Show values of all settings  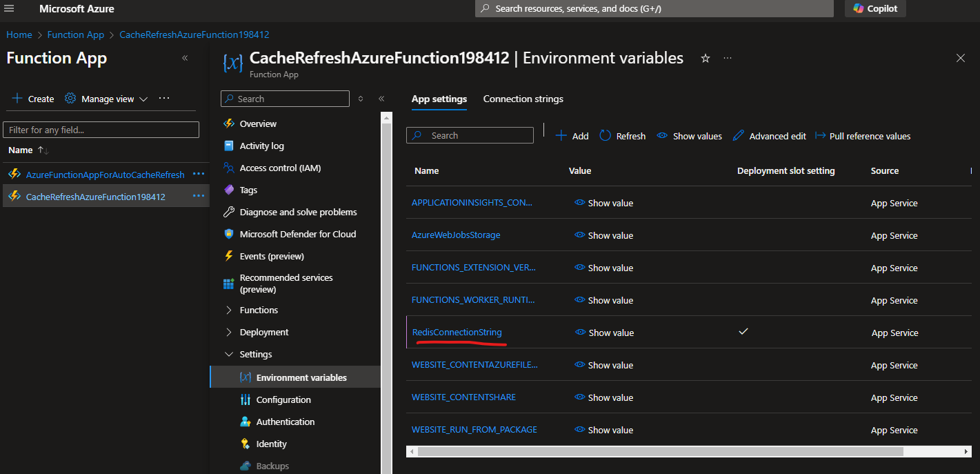tap(690, 136)
